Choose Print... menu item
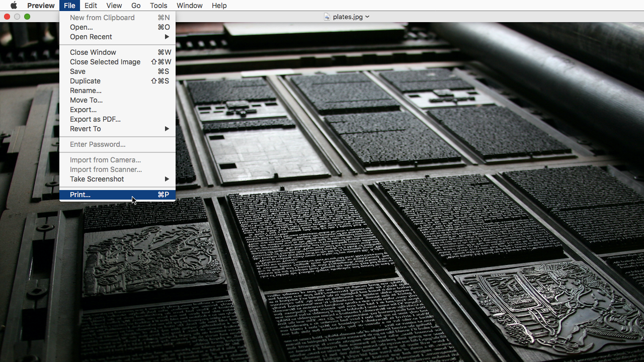The image size is (644, 362). (117, 195)
